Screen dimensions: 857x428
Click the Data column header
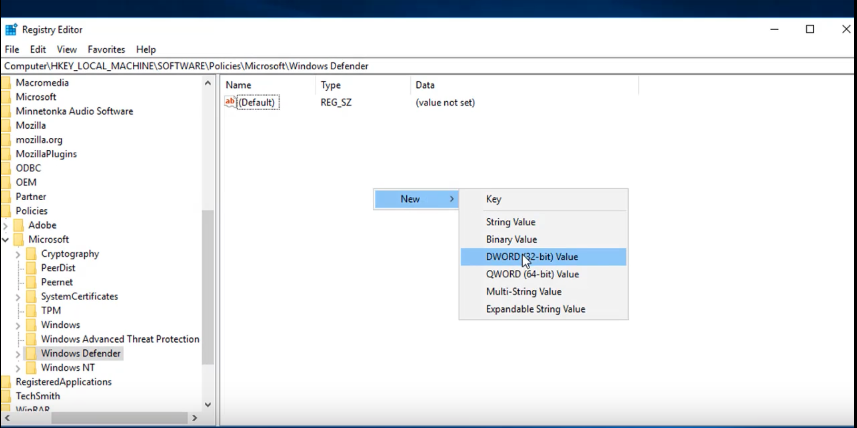(524, 85)
